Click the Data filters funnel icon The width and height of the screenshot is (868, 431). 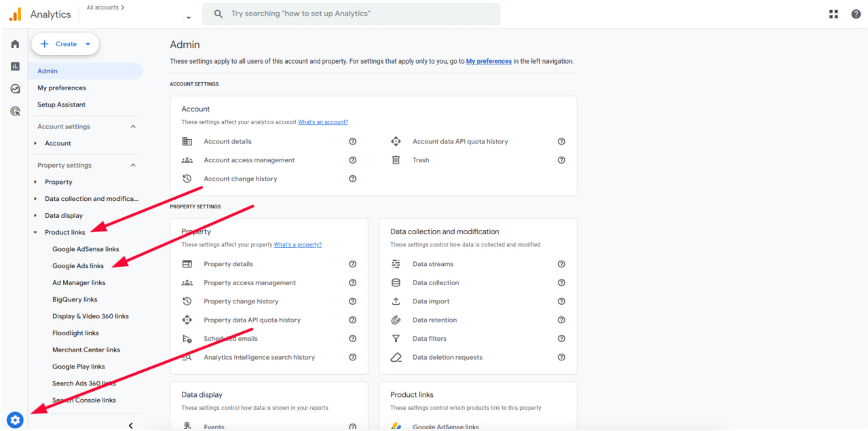(396, 339)
